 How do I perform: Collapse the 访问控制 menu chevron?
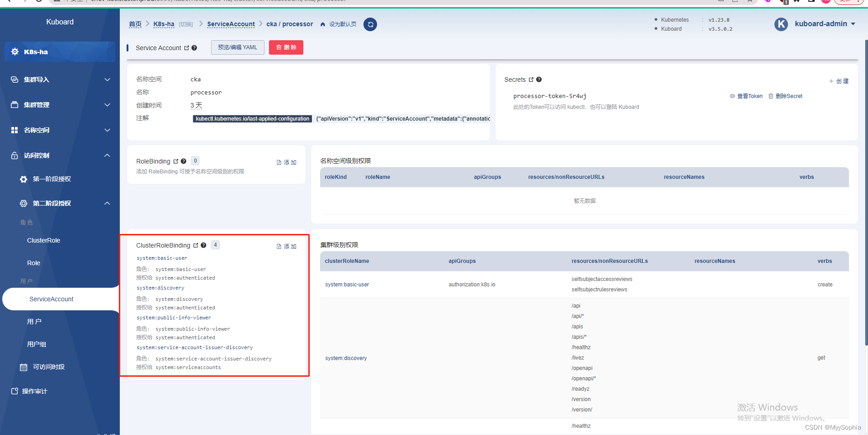pos(107,155)
